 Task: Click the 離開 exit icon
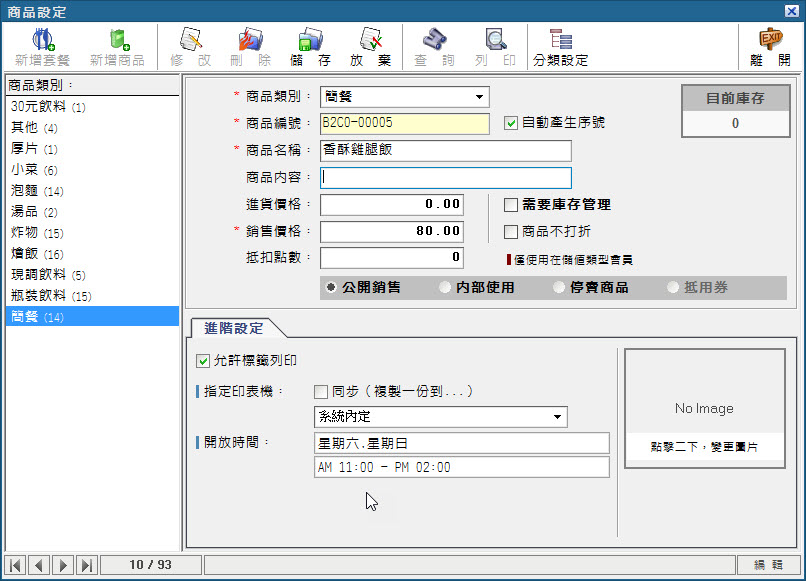coord(770,47)
